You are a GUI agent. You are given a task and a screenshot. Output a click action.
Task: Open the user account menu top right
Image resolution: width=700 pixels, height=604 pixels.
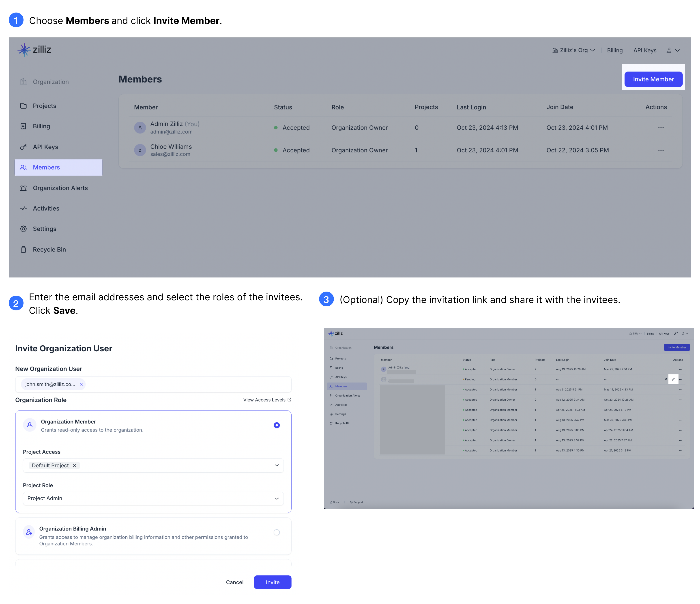[673, 50]
